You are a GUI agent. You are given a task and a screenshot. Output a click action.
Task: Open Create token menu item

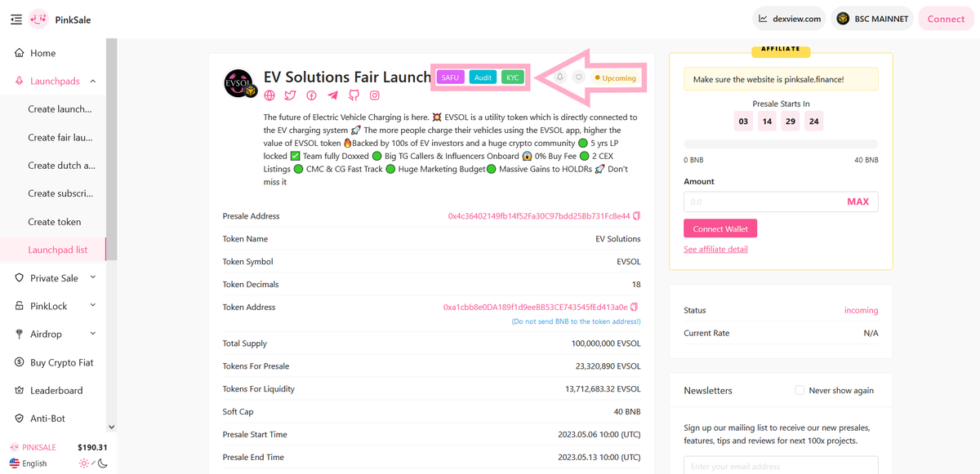(x=53, y=222)
